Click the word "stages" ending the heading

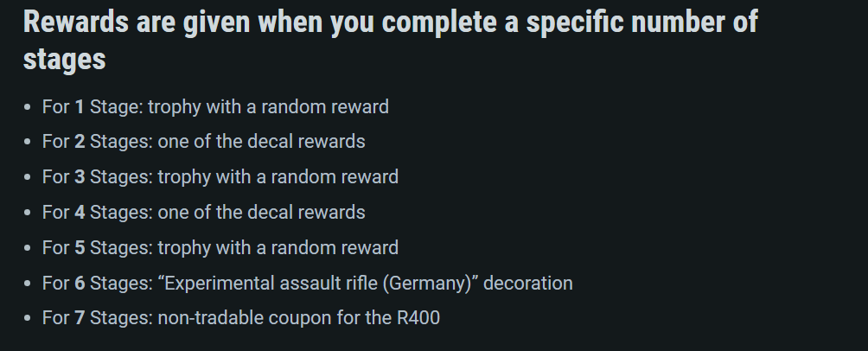tap(65, 60)
